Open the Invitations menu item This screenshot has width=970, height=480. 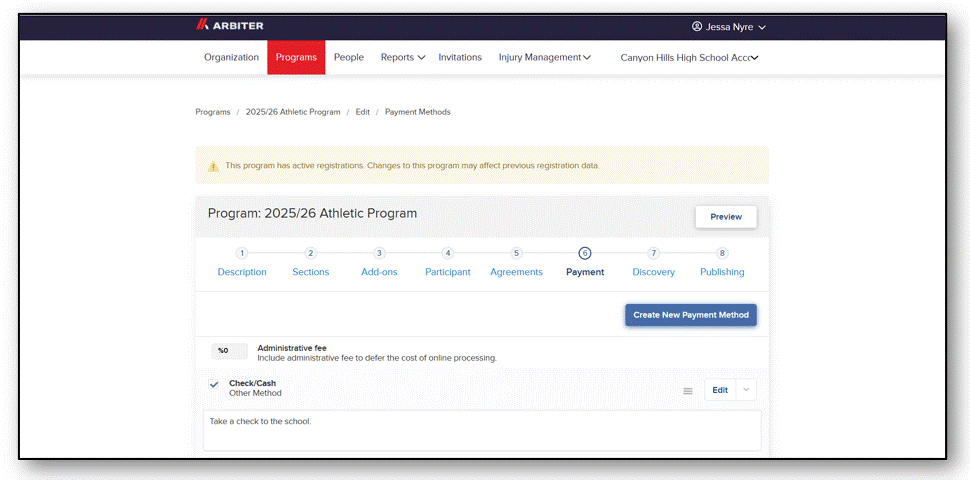tap(460, 57)
